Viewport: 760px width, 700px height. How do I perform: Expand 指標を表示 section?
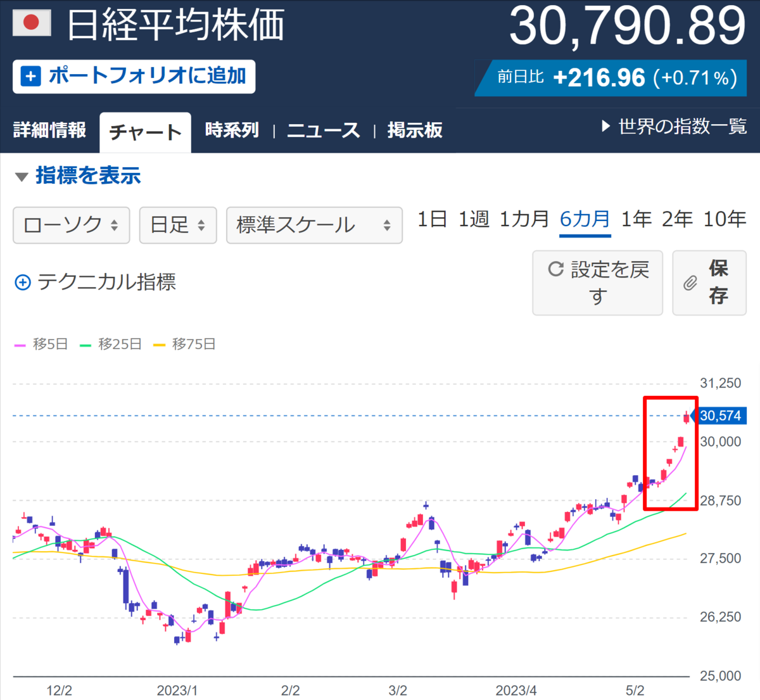pos(77,175)
